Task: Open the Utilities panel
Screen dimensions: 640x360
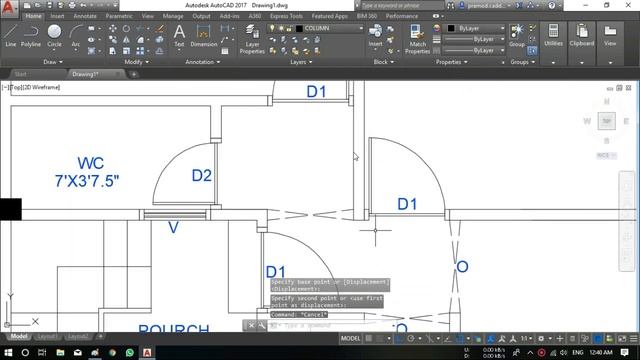Action: (553, 35)
